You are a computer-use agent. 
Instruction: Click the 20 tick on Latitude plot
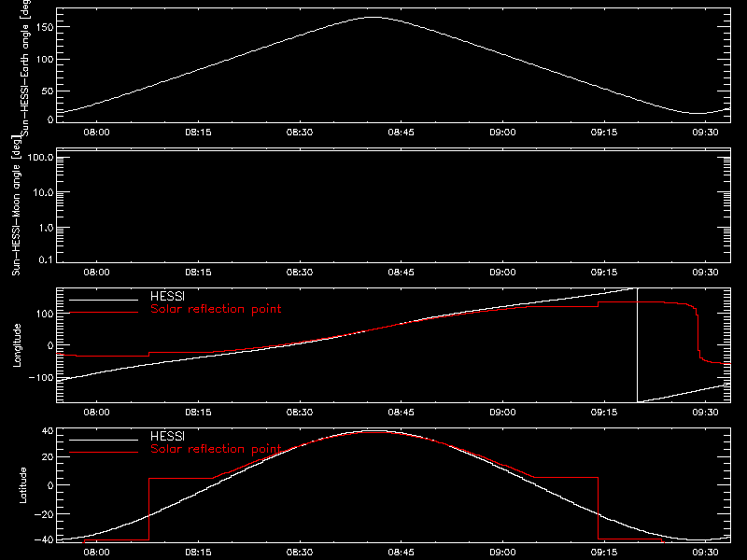[x=48, y=457]
